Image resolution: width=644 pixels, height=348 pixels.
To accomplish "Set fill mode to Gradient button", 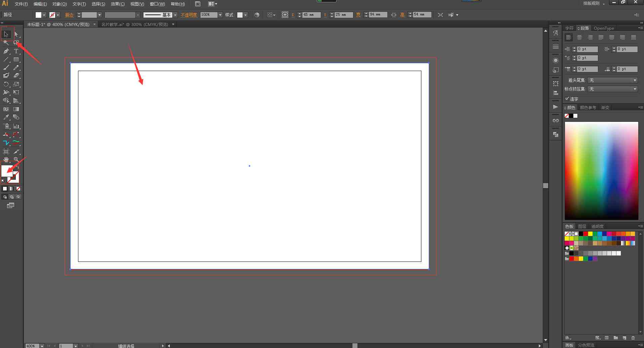I will [x=11, y=188].
